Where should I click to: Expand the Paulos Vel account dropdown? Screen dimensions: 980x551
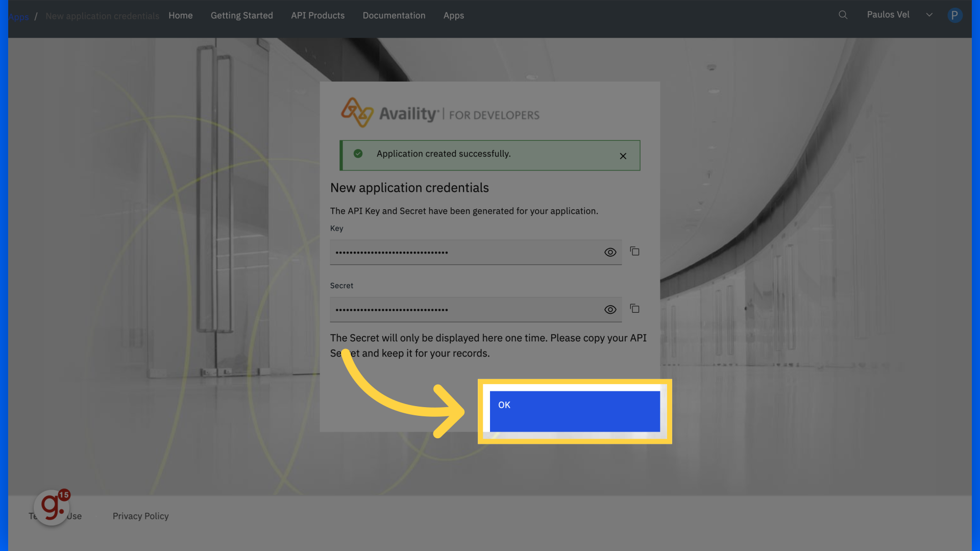929,15
